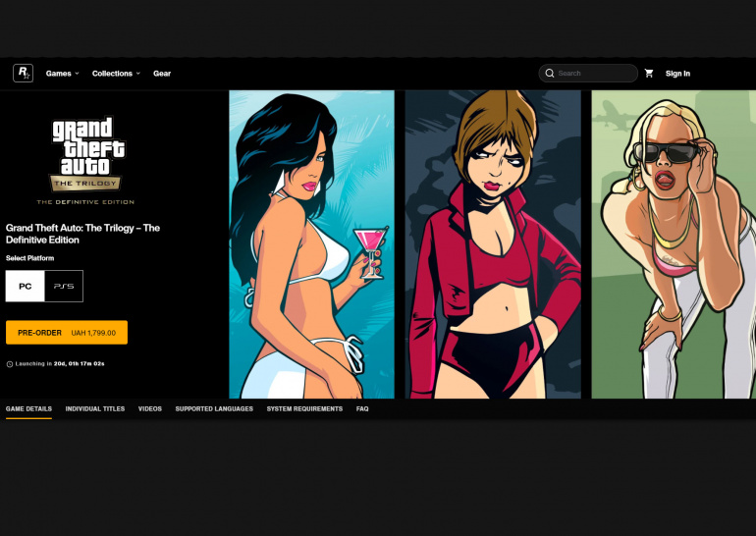Click the Select Platform label
This screenshot has width=756, height=536.
pyautogui.click(x=29, y=258)
